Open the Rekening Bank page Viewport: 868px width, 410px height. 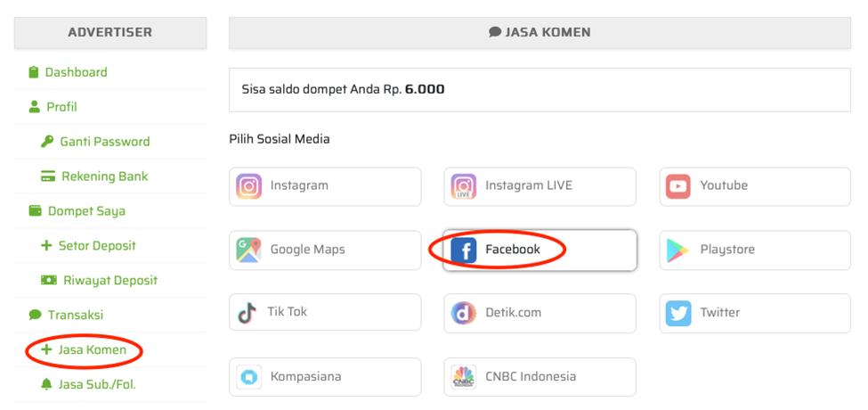coord(94,176)
